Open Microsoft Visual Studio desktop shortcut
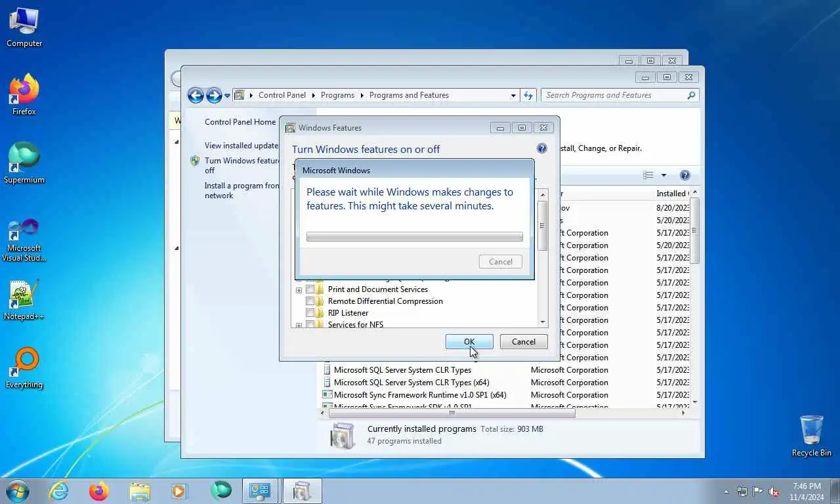Screen dimensions: 840x504 tap(24, 240)
